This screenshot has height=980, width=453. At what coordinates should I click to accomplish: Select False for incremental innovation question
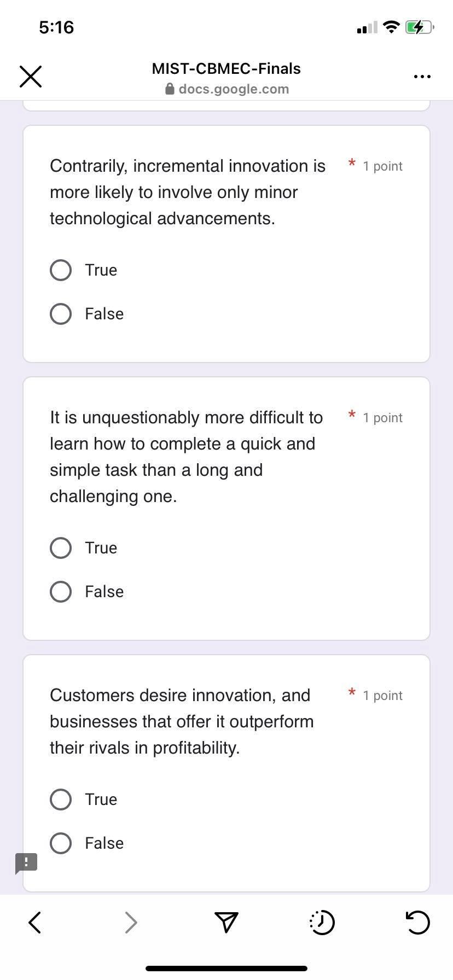pyautogui.click(x=60, y=313)
